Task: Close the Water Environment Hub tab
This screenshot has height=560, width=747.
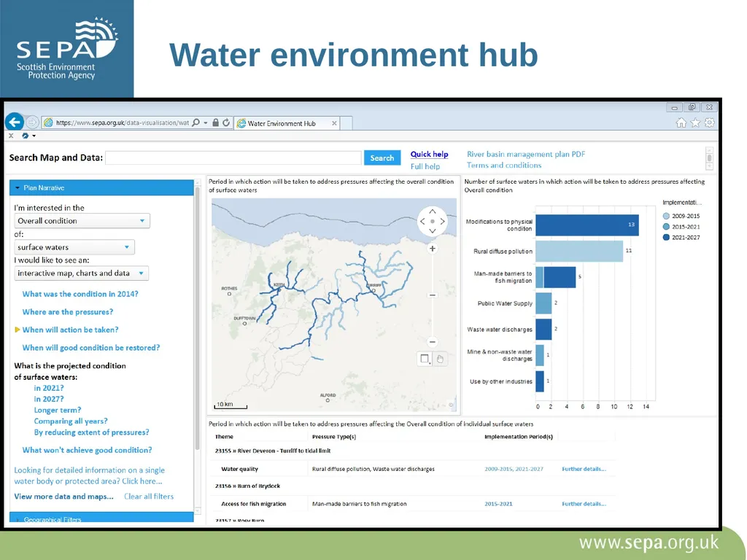Action: pyautogui.click(x=334, y=123)
